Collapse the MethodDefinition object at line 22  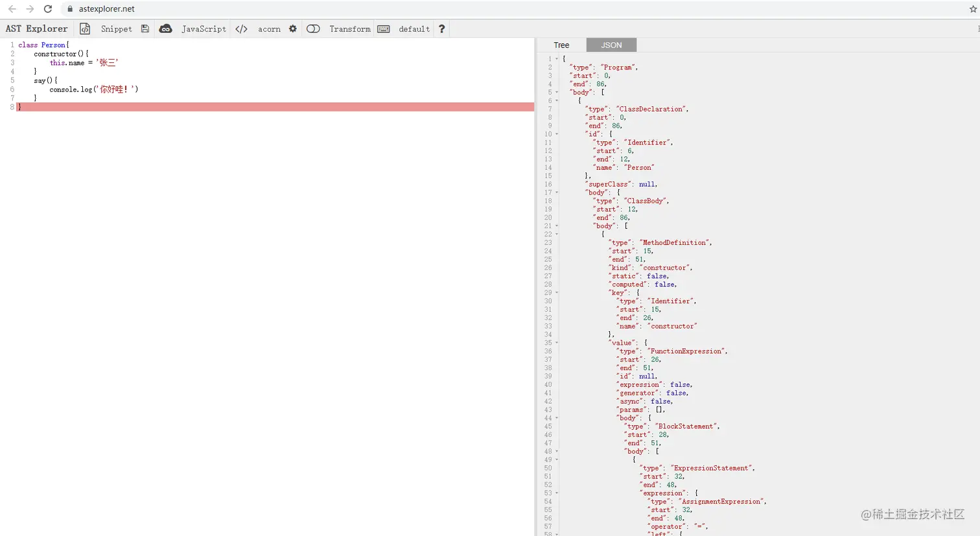(x=557, y=235)
